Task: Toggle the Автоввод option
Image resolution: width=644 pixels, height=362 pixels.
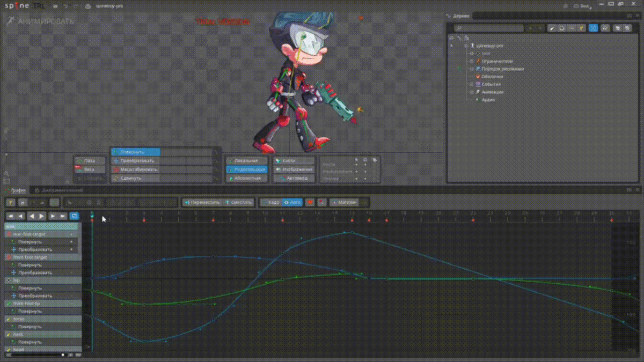Action: tap(294, 178)
